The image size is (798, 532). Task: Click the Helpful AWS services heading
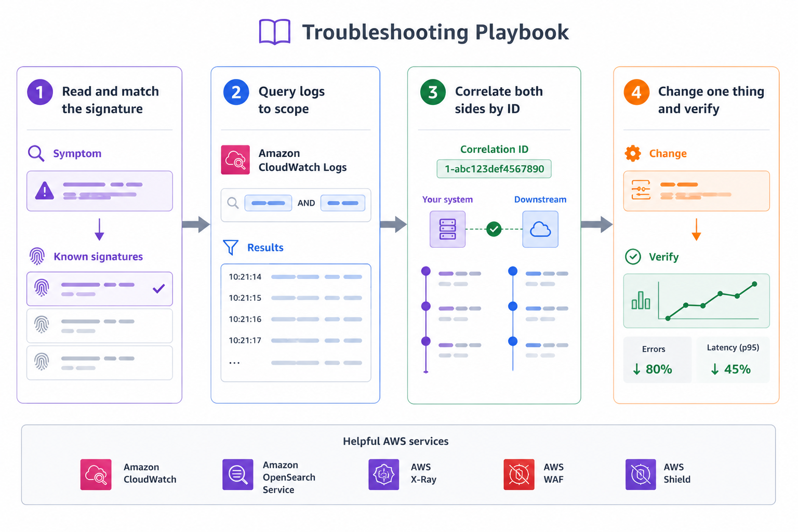396,442
